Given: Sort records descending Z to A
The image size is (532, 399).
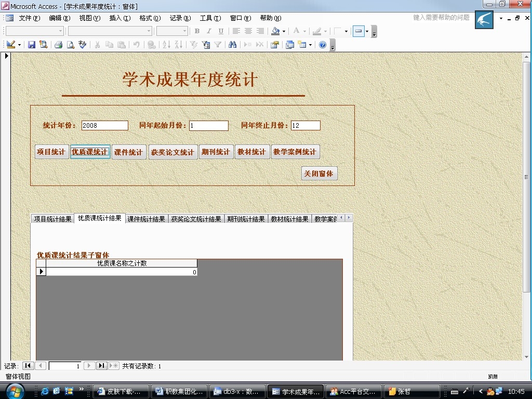Looking at the screenshot, I should pyautogui.click(x=179, y=45).
